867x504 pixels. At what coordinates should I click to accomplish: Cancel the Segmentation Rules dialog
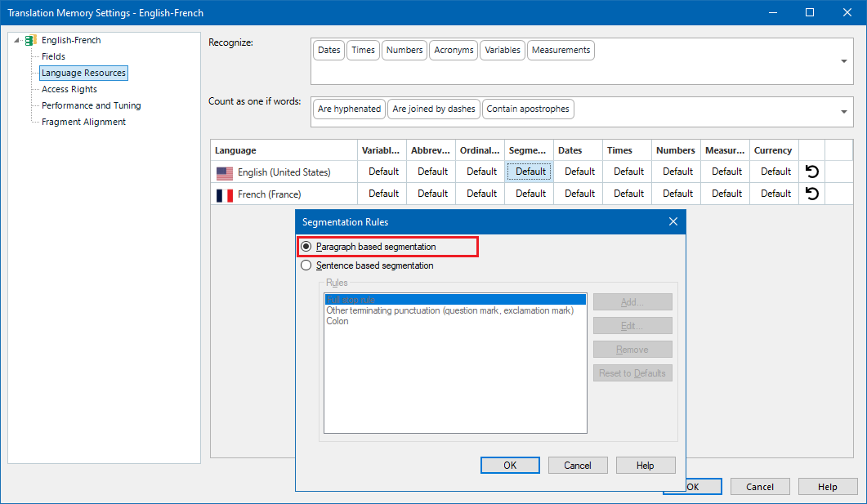578,466
